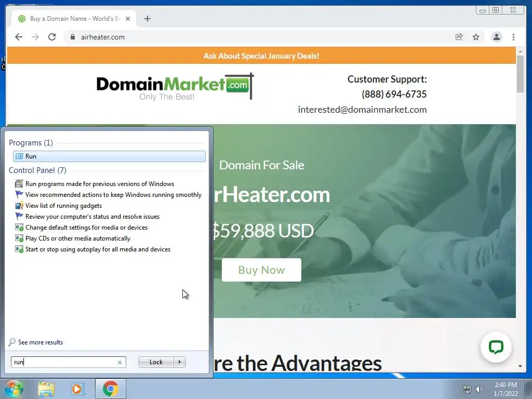Open Start or stop using autoplay entry
The image size is (532, 399).
92,249
